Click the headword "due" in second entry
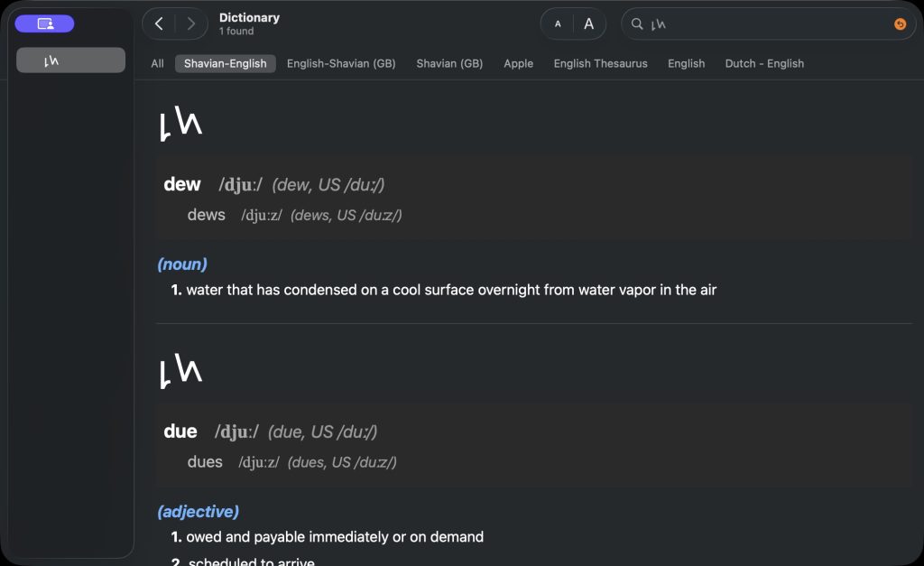The image size is (924, 566). (180, 431)
